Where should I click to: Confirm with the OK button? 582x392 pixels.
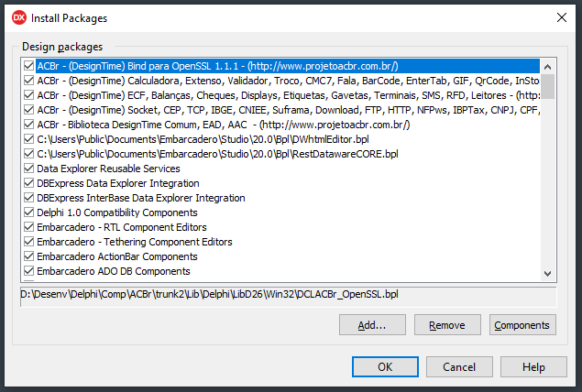point(385,366)
